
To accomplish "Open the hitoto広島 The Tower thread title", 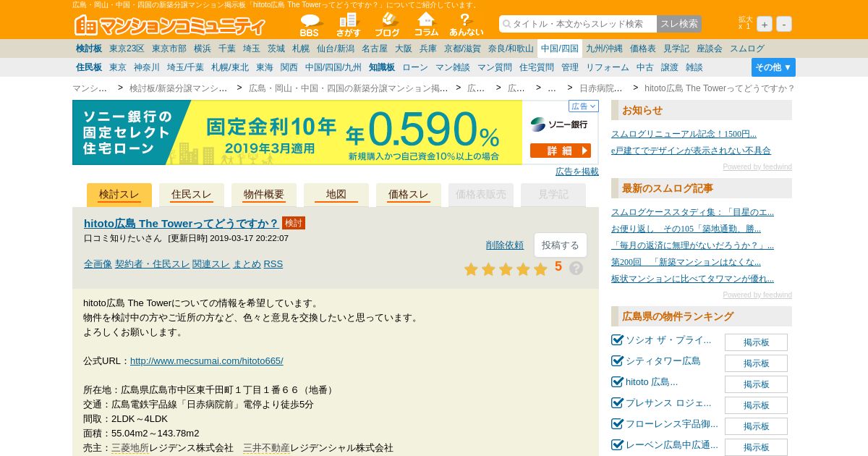I will (182, 223).
